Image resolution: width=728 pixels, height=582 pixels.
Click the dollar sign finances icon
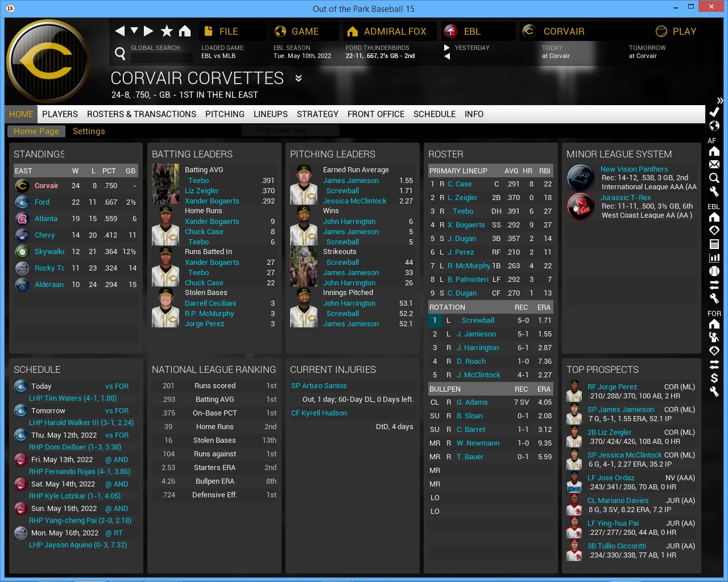(x=714, y=378)
